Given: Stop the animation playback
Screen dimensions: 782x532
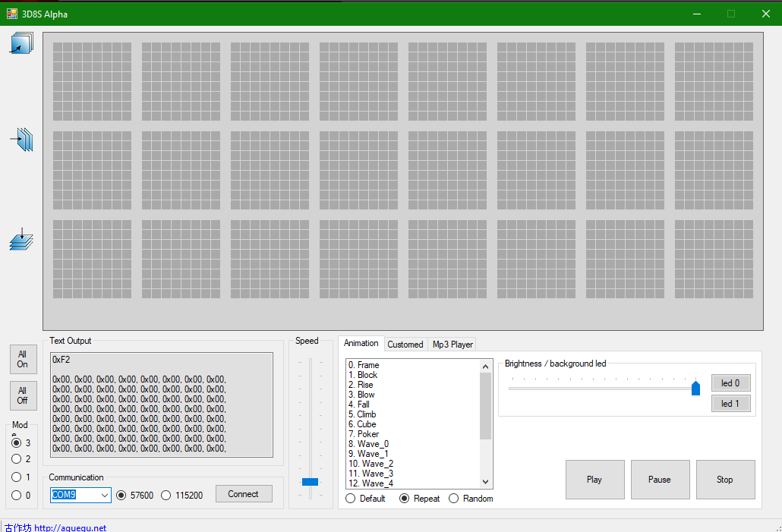Looking at the screenshot, I should click(725, 479).
